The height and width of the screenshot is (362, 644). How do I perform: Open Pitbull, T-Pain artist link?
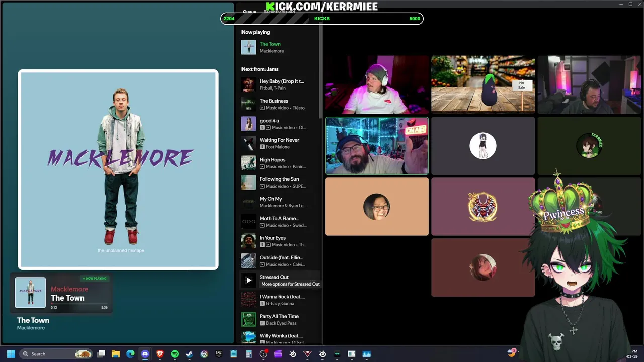click(273, 88)
